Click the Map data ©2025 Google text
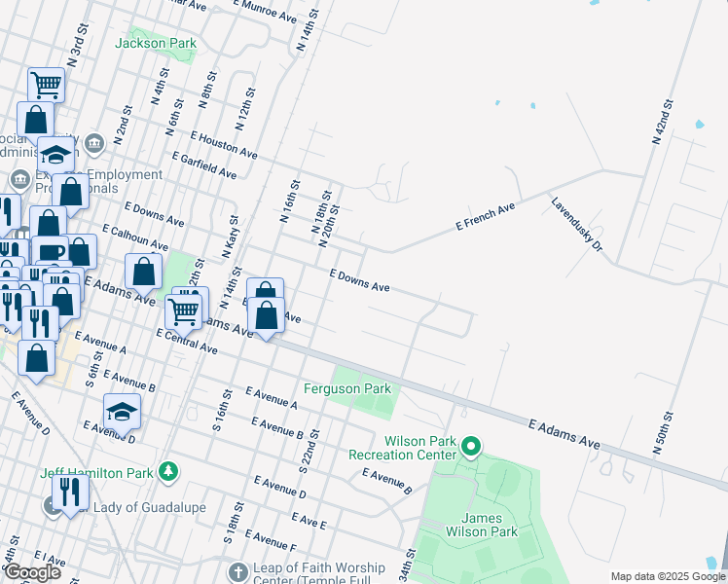This screenshot has height=584, width=728. (666, 576)
